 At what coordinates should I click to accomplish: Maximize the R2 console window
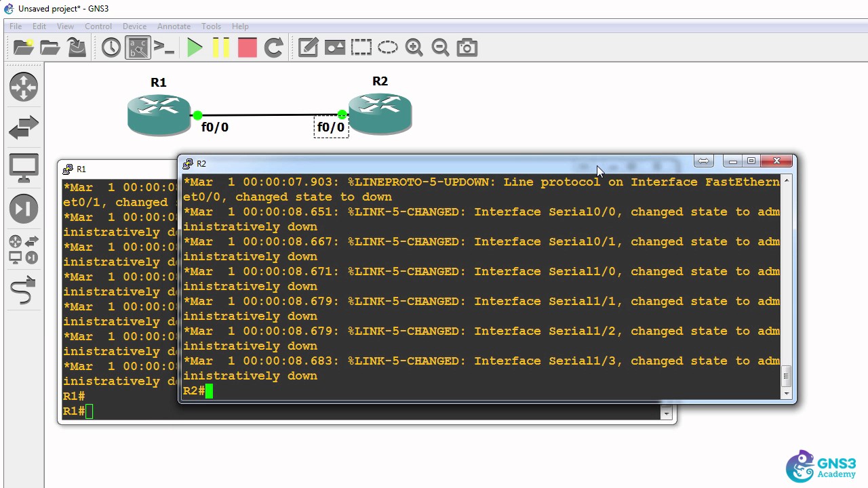coord(751,161)
